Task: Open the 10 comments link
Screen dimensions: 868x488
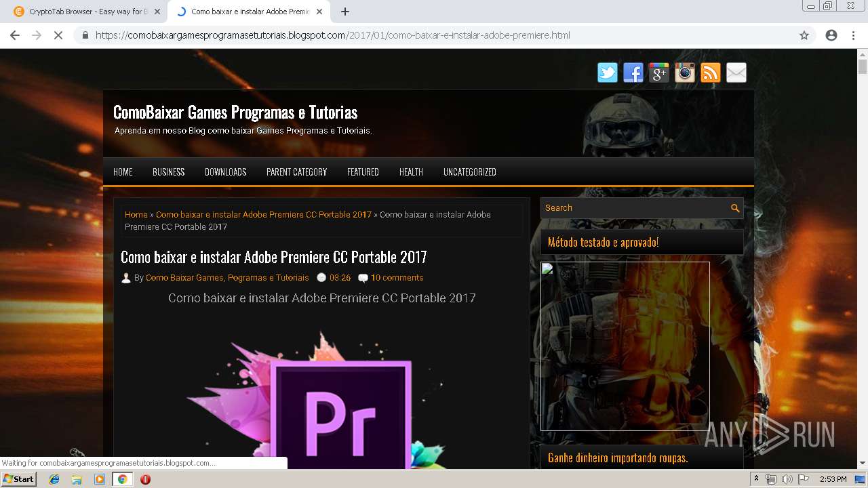Action: tap(397, 278)
